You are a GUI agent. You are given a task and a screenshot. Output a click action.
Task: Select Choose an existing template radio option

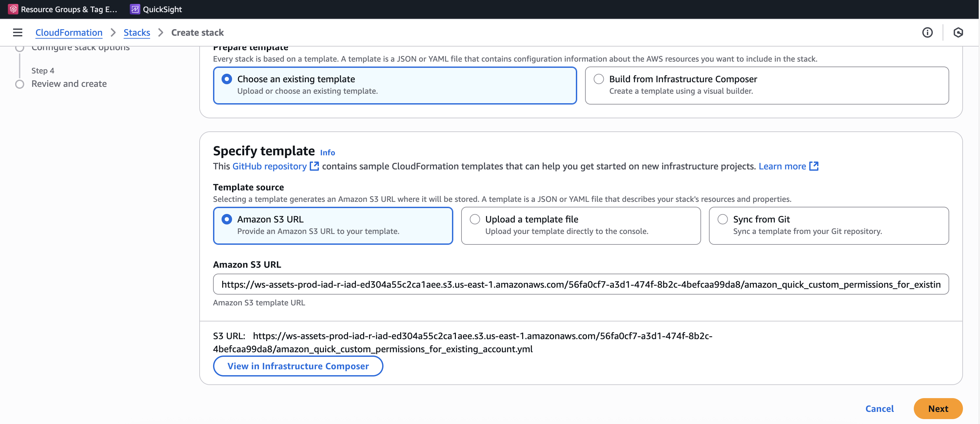pyautogui.click(x=227, y=79)
